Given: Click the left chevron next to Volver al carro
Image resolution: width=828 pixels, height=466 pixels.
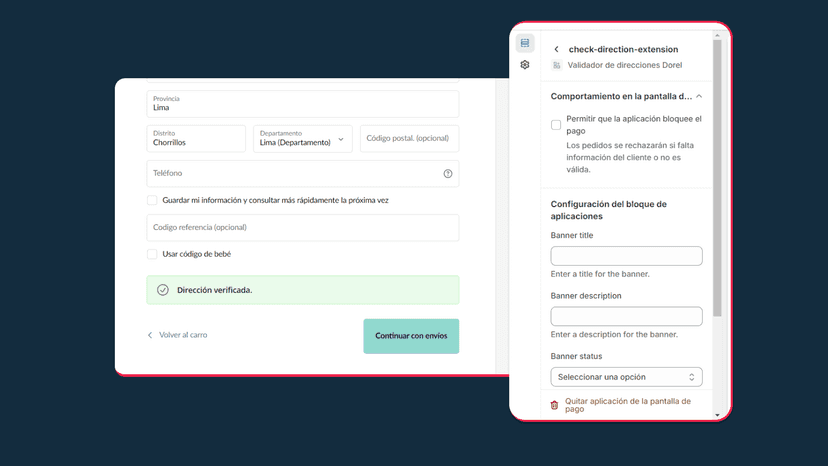Looking at the screenshot, I should tap(150, 335).
